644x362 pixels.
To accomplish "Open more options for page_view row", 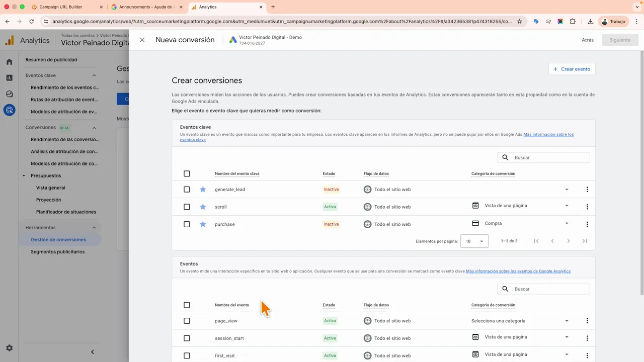I will point(587,321).
